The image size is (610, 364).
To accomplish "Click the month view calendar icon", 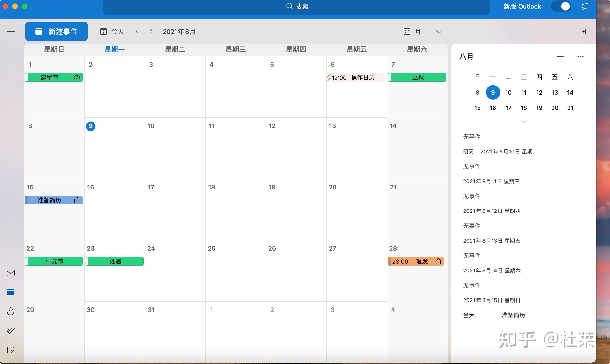I will pos(407,31).
